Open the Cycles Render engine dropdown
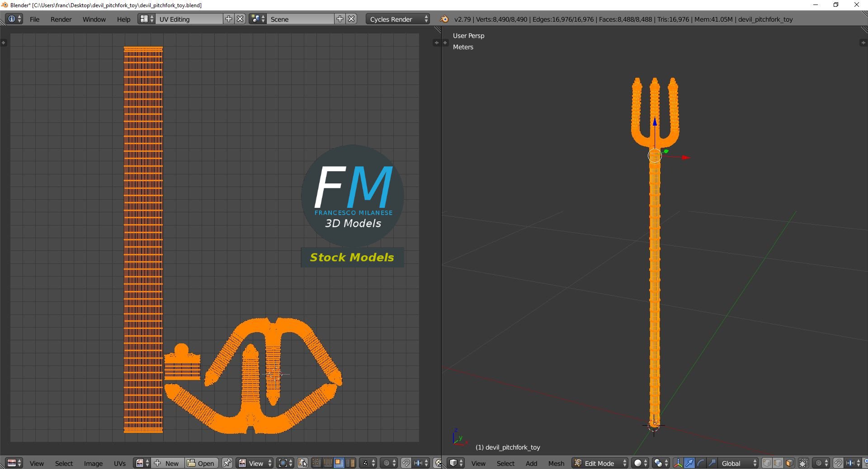The height and width of the screenshot is (469, 868). click(x=397, y=19)
